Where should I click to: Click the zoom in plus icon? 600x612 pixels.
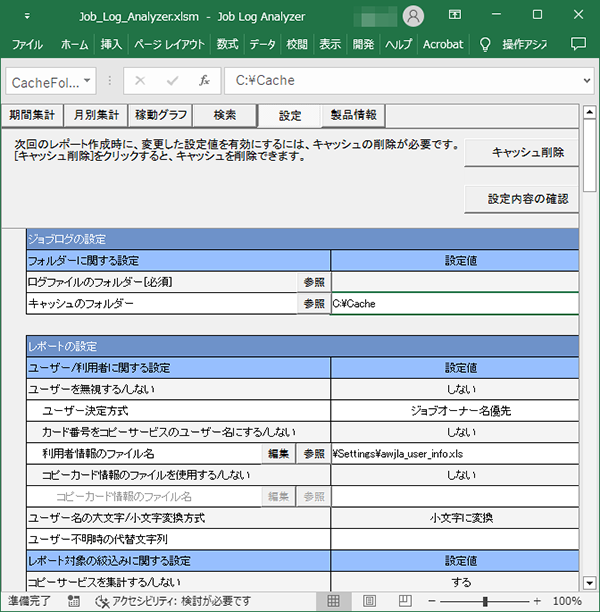coord(538,601)
